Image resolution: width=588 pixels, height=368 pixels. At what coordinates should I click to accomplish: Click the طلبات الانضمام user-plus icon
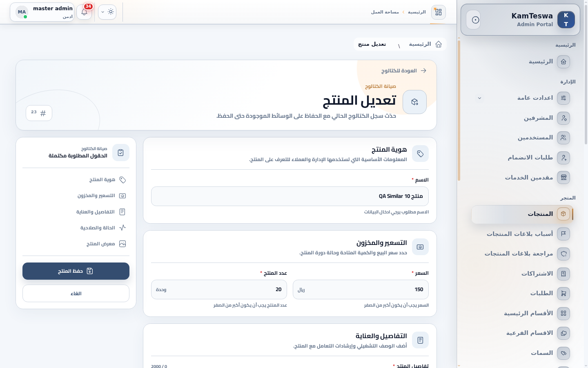pyautogui.click(x=563, y=158)
